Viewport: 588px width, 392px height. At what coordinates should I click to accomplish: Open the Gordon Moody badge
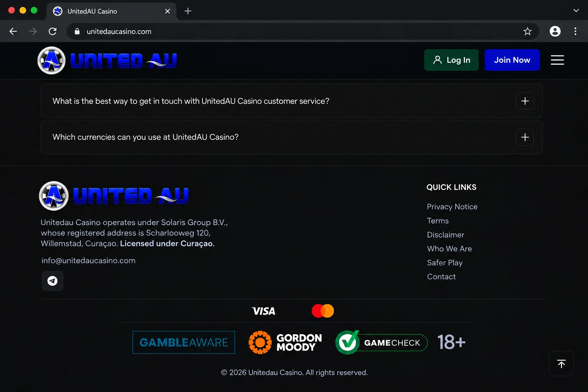[x=285, y=342]
